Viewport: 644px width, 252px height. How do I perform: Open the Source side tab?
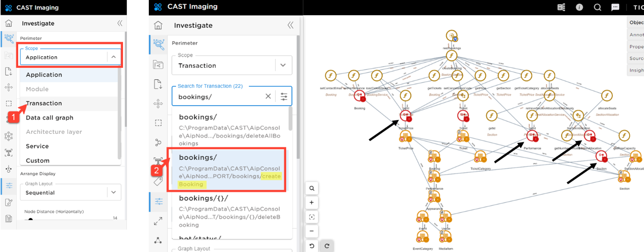(636, 58)
